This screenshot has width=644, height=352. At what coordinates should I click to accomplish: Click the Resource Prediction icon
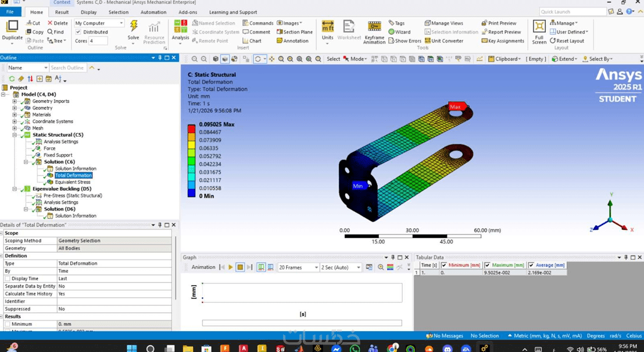pyautogui.click(x=154, y=27)
